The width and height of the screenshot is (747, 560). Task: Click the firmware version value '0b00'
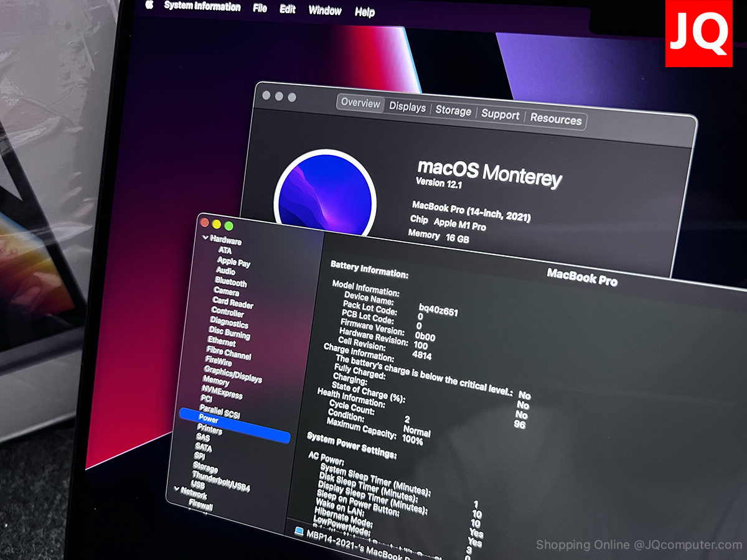pos(425,337)
